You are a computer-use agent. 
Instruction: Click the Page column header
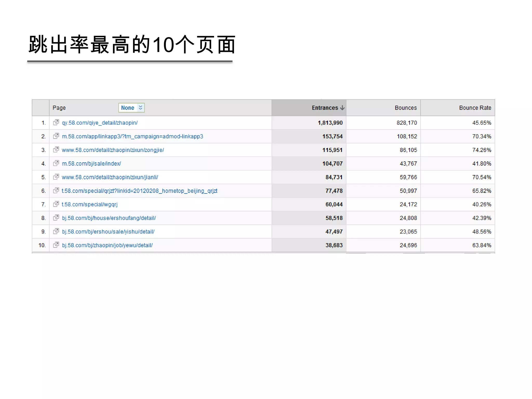tap(59, 108)
